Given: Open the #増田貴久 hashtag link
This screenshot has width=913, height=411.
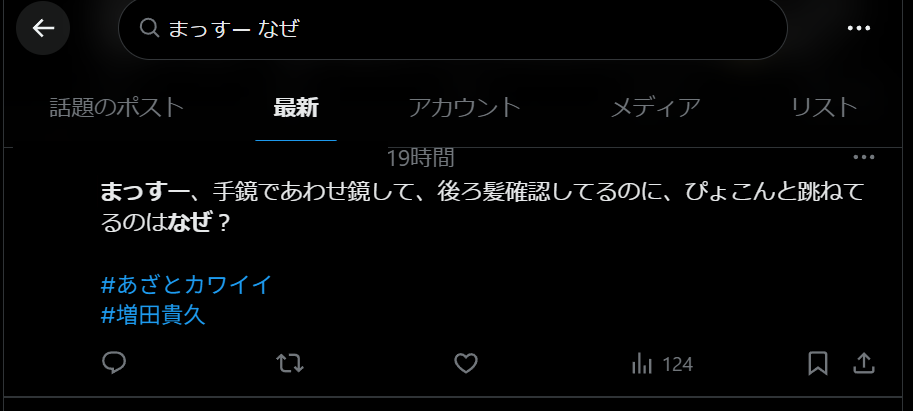Looking at the screenshot, I should pos(153,315).
